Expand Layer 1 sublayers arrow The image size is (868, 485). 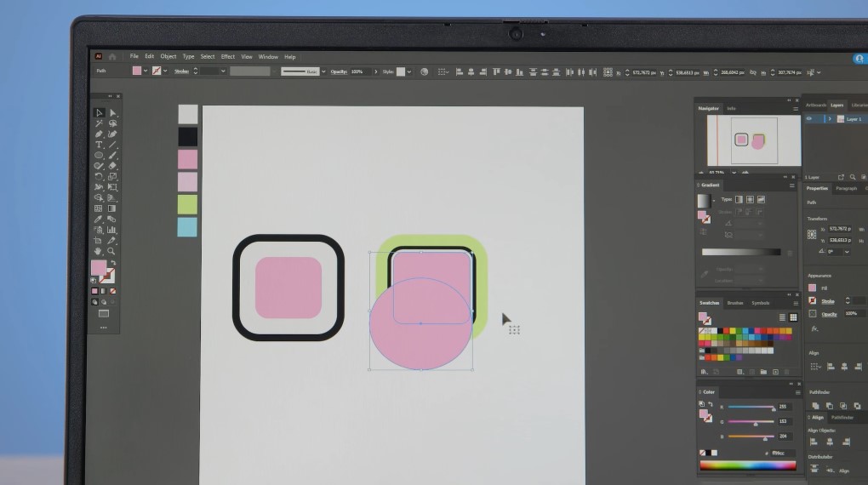pyautogui.click(x=830, y=119)
